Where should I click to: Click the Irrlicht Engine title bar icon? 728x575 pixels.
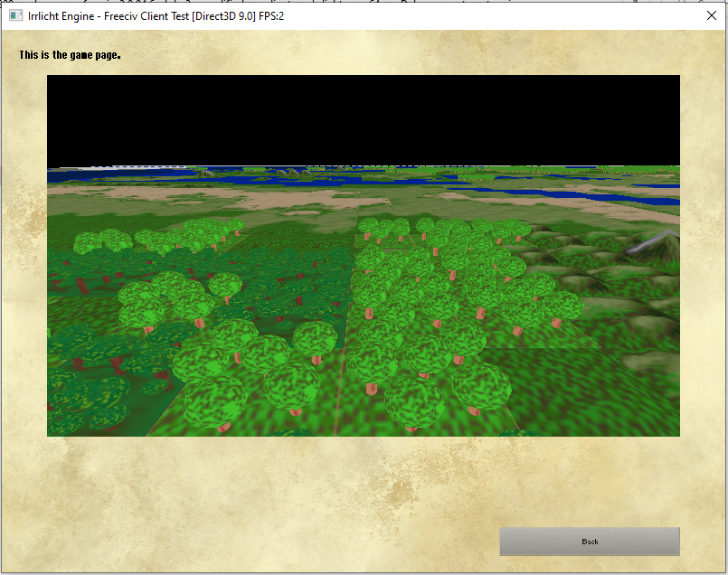point(15,15)
